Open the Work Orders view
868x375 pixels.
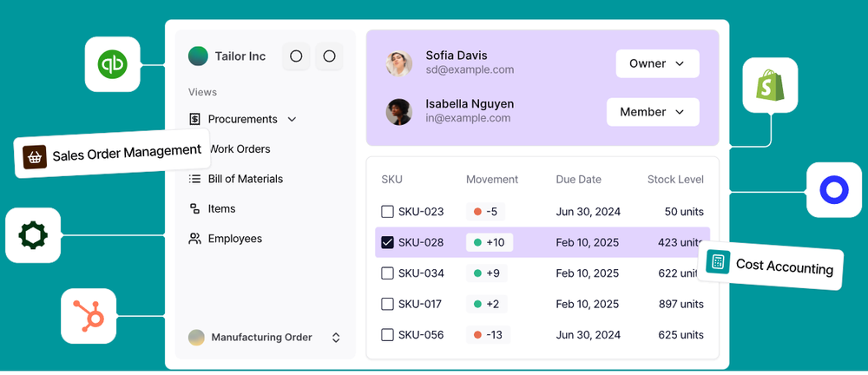pyautogui.click(x=240, y=149)
